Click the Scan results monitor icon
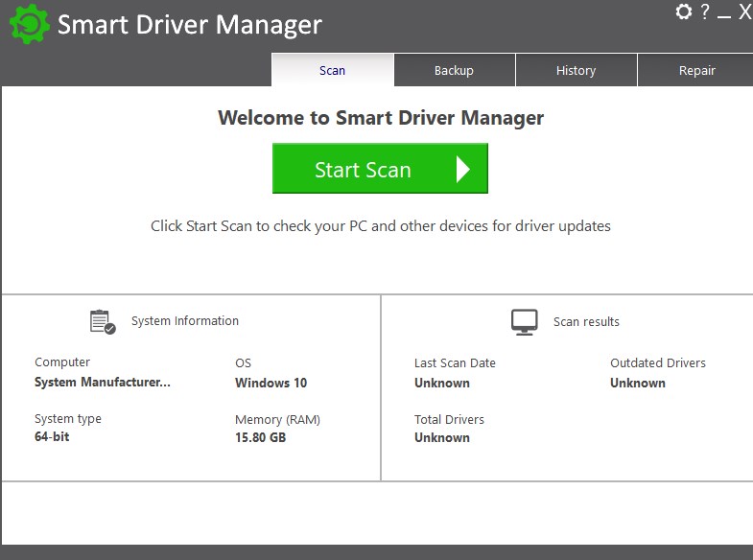The image size is (753, 560). coord(525,322)
